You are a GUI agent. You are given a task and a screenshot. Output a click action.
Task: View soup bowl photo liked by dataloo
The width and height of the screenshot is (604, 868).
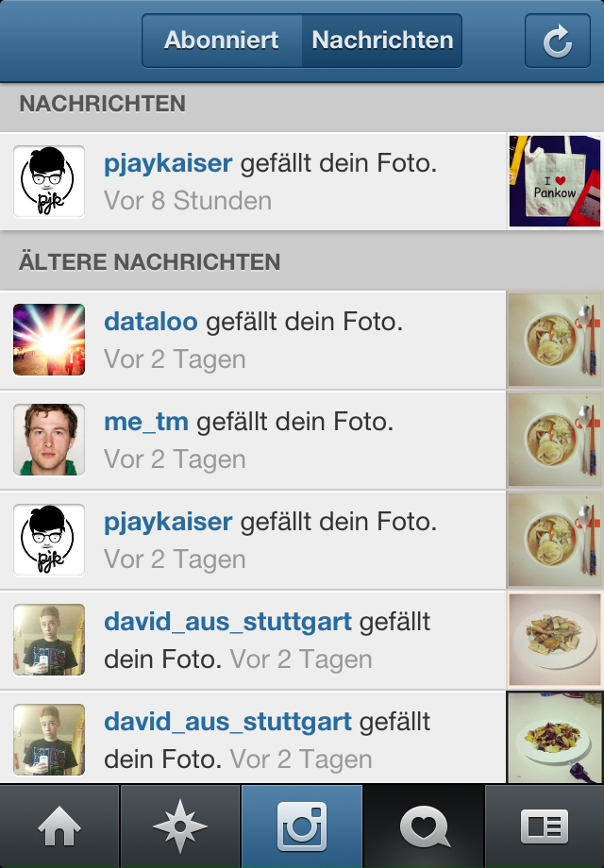click(x=555, y=340)
